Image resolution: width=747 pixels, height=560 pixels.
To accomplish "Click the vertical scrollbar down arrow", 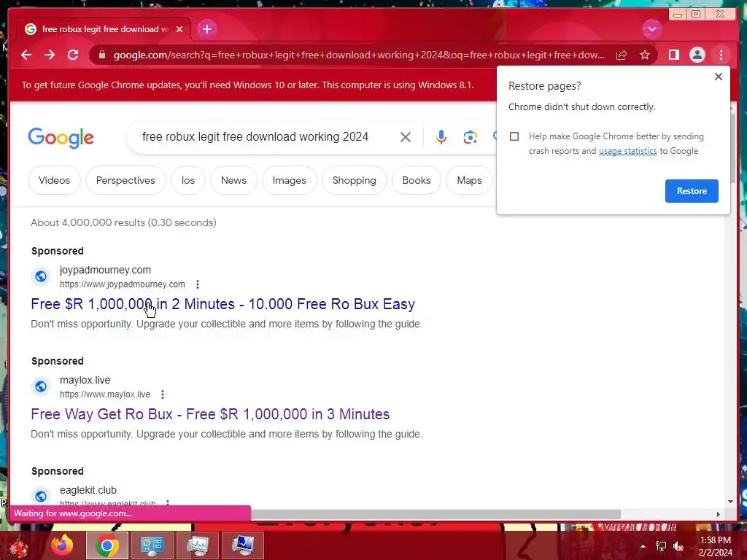I will (x=731, y=502).
